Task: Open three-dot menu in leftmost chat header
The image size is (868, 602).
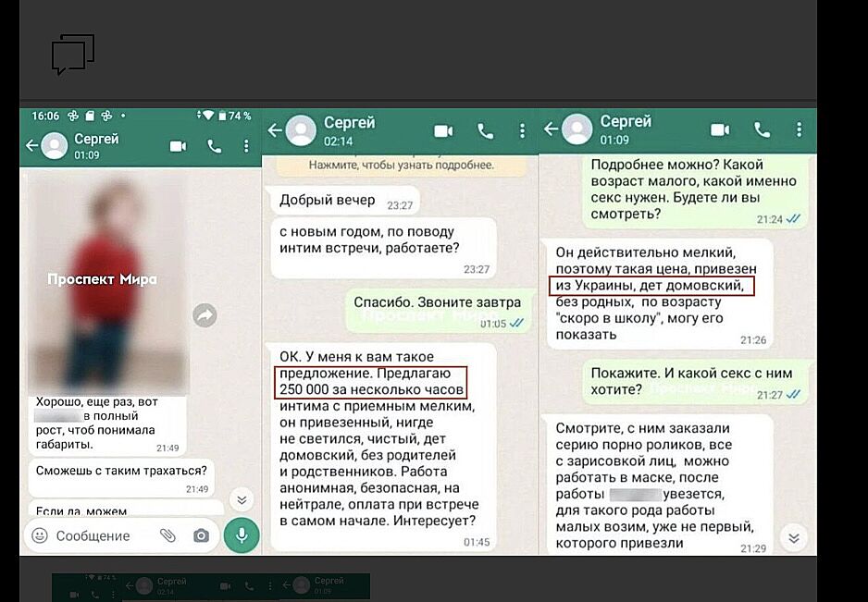Action: [x=246, y=146]
